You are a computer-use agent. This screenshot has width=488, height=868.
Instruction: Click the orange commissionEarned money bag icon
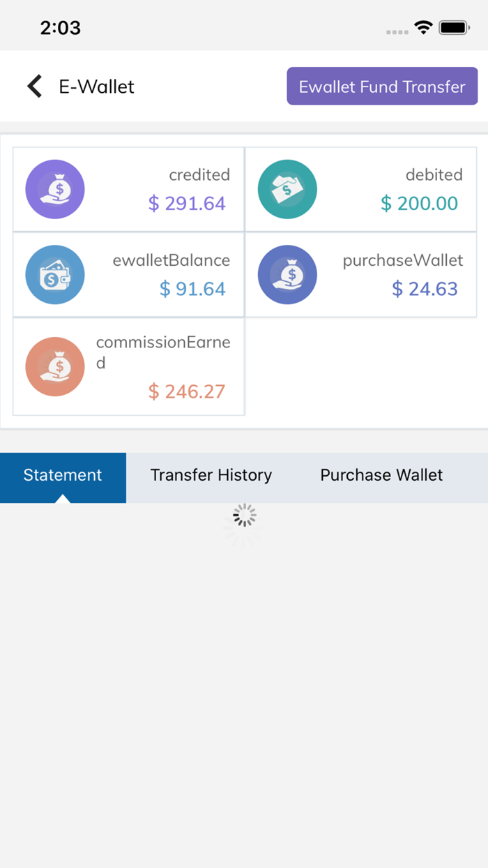click(x=55, y=366)
